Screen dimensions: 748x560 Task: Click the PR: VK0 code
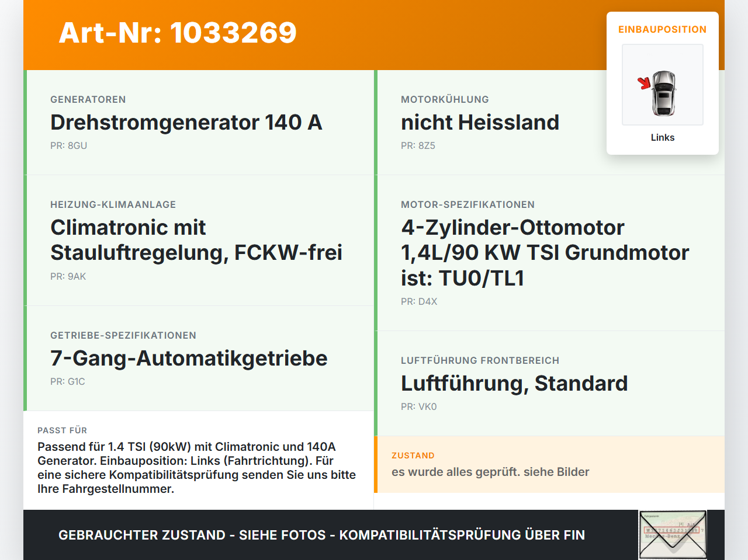[419, 407]
